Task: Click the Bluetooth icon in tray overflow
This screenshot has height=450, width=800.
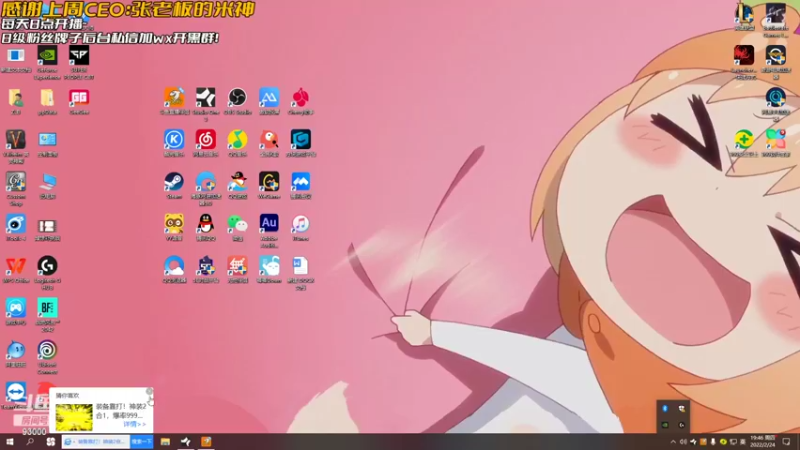Action: point(665,409)
